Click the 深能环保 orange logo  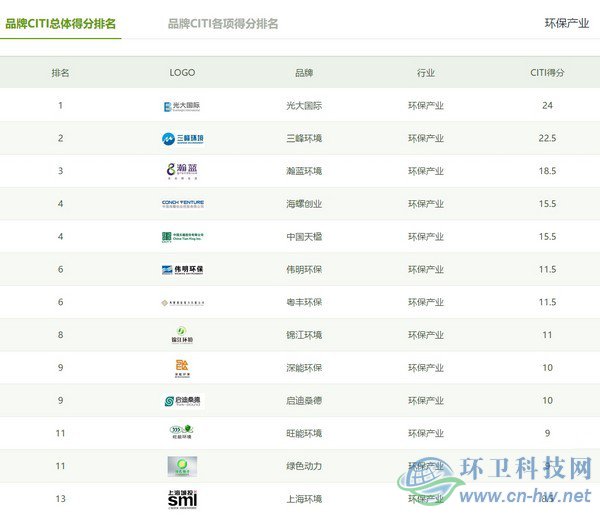tap(182, 368)
